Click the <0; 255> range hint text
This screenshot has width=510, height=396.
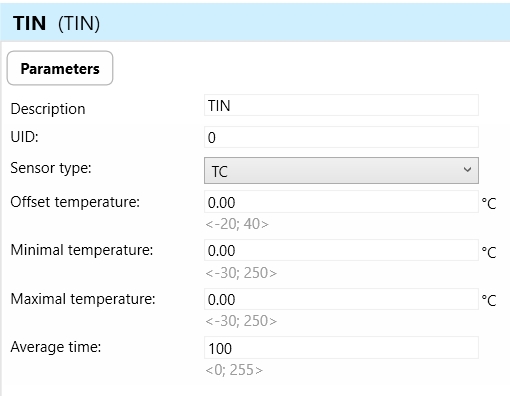pyautogui.click(x=234, y=370)
